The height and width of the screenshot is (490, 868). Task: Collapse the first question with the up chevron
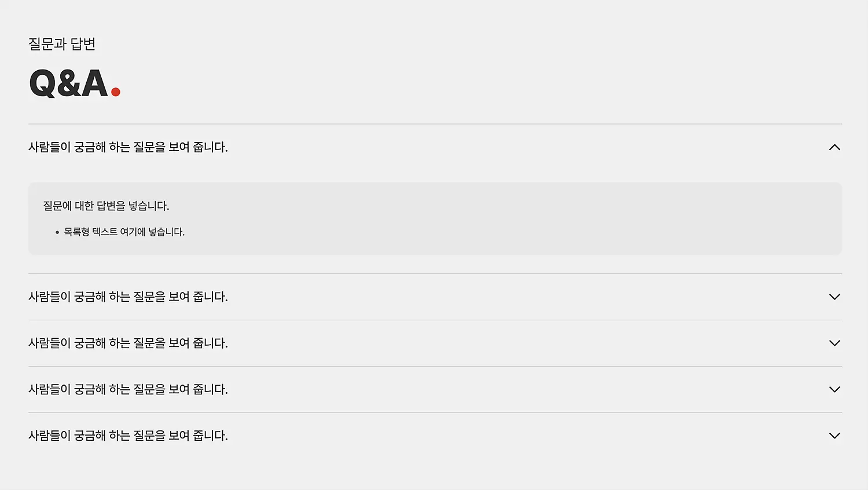[x=834, y=147]
